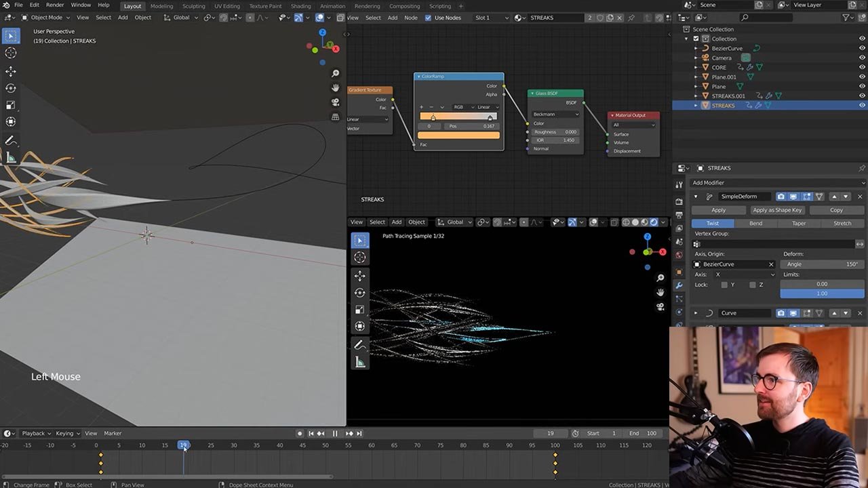Select the Annotate tool in left viewport

(x=11, y=140)
